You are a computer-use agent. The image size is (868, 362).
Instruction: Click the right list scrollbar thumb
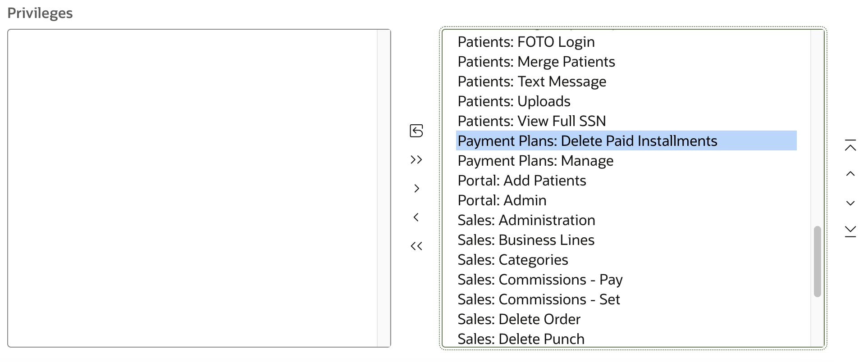click(x=817, y=261)
